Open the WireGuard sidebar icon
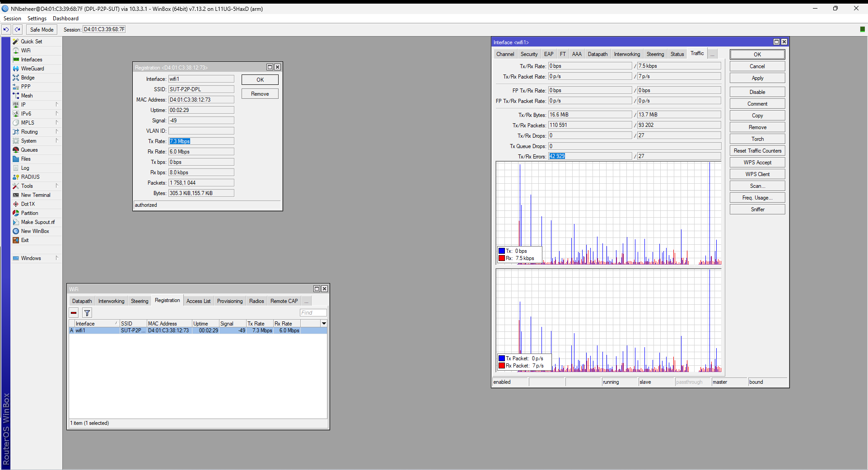Viewport: 868px width, 470px height. [16, 69]
